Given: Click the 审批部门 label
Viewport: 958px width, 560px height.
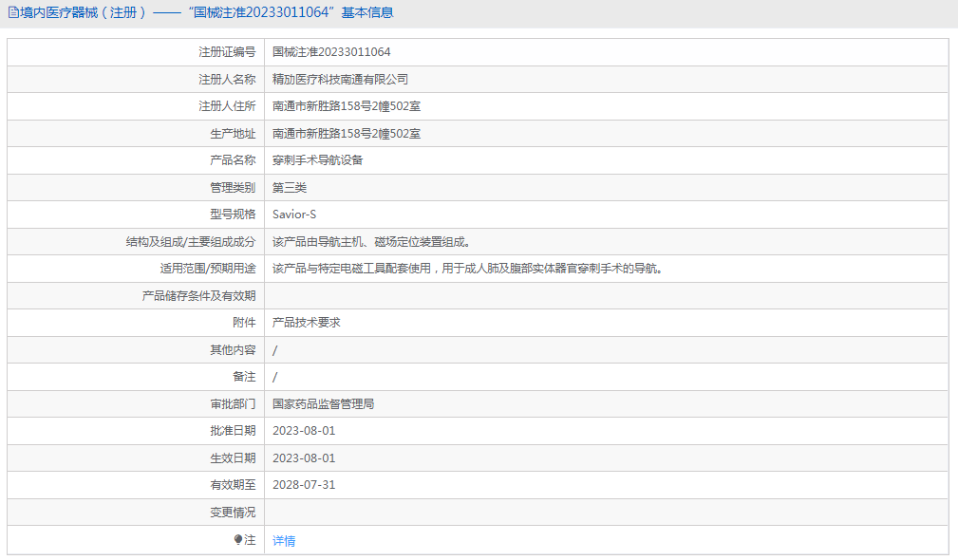Looking at the screenshot, I should (233, 403).
